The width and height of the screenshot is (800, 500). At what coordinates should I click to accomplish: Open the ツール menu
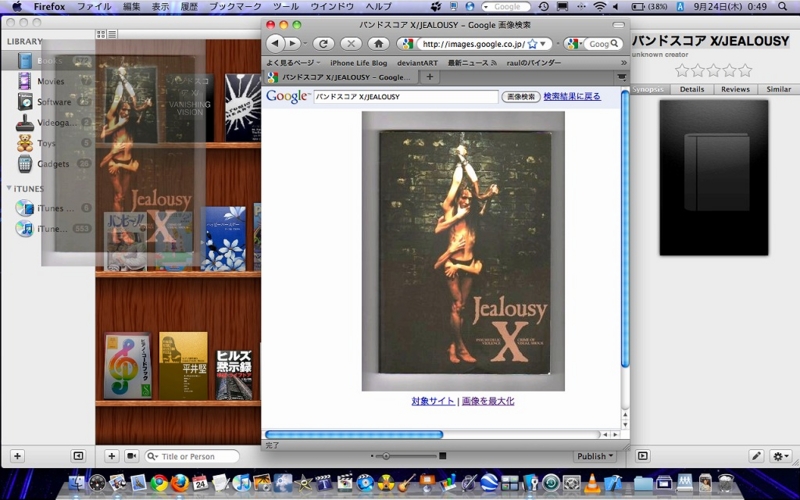coord(286,7)
